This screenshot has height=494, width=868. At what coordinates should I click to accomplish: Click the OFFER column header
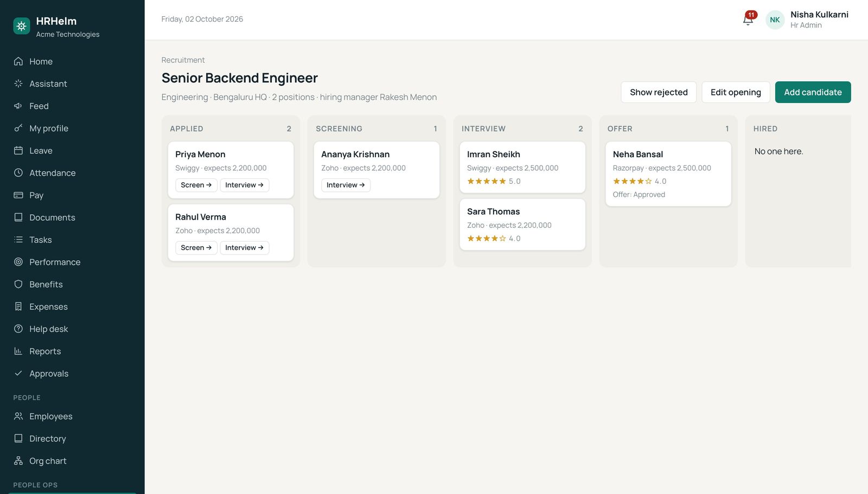pyautogui.click(x=620, y=129)
